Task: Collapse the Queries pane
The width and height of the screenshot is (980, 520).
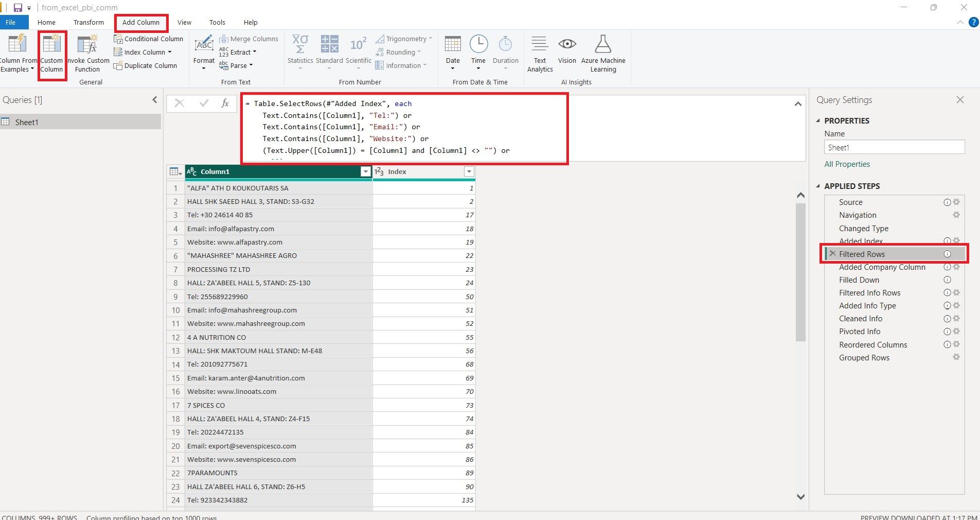Action: click(155, 100)
